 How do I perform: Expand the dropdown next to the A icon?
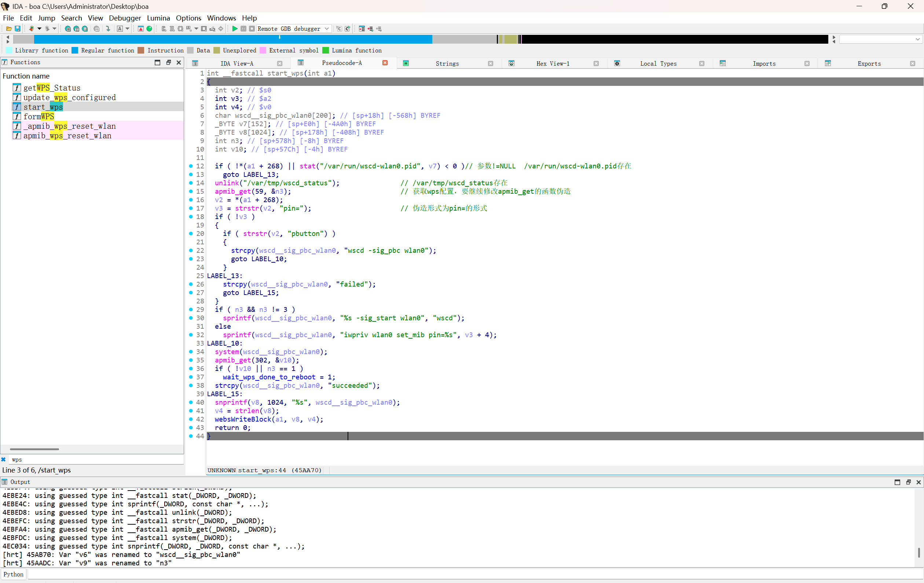coord(127,29)
